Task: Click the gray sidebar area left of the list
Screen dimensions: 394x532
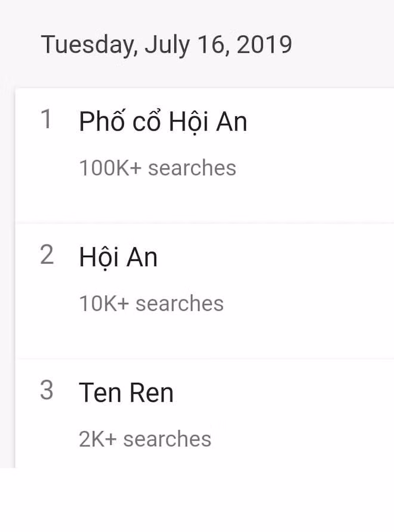Action: (6, 268)
